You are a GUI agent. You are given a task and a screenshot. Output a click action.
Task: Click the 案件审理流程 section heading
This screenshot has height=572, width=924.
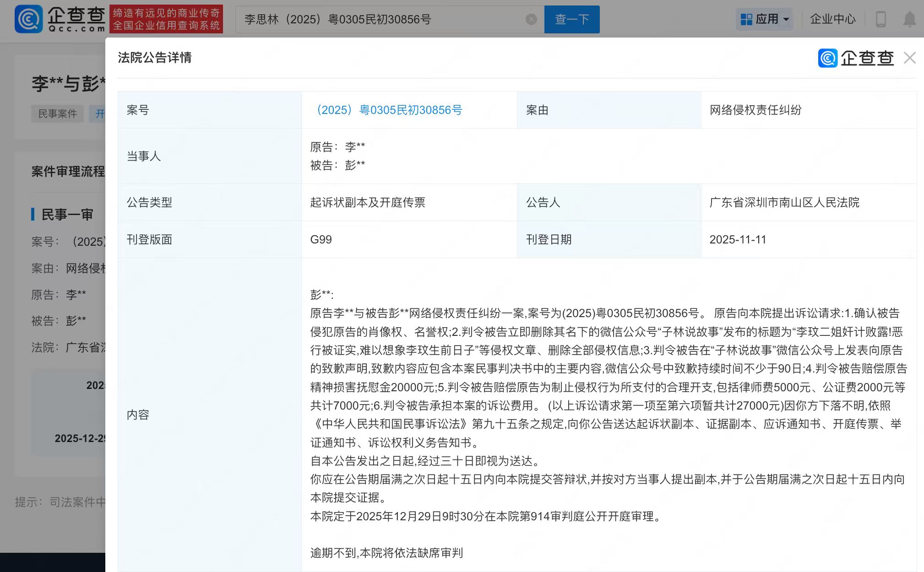pyautogui.click(x=68, y=172)
